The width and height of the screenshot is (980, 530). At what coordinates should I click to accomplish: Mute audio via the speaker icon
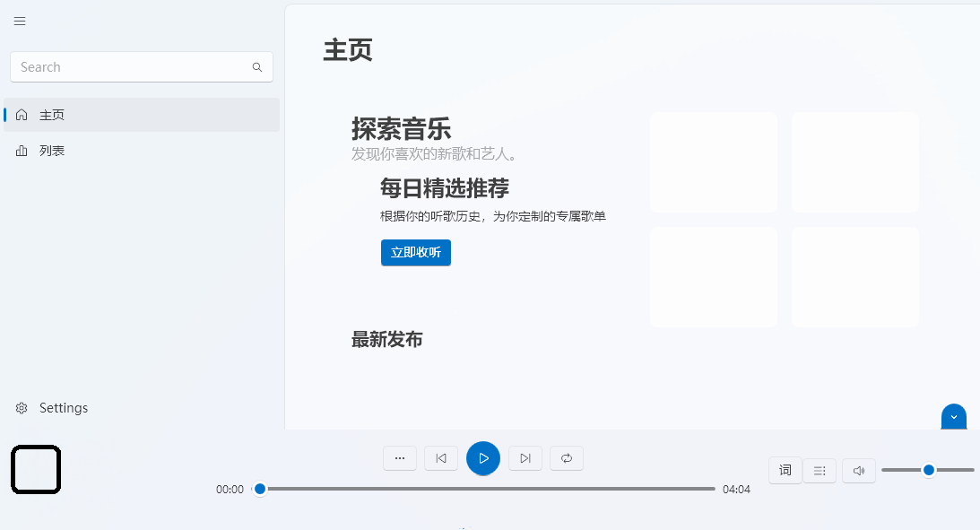click(x=858, y=470)
